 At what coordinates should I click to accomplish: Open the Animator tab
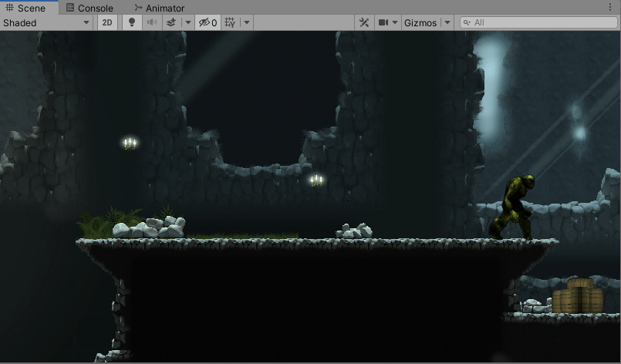(160, 8)
